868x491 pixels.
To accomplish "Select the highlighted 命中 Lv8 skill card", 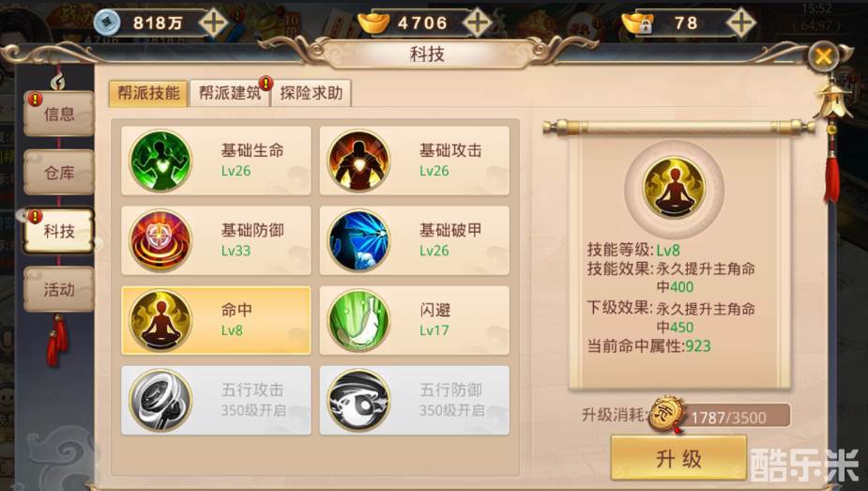I will [x=216, y=320].
